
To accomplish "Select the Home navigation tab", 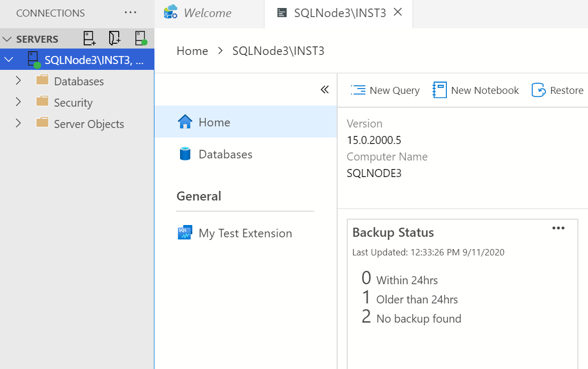I will [214, 122].
